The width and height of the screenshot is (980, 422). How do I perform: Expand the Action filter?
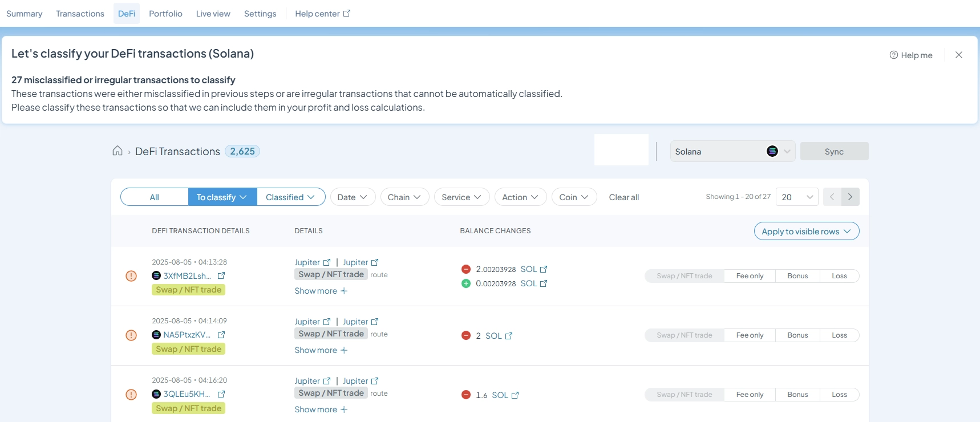pos(520,197)
